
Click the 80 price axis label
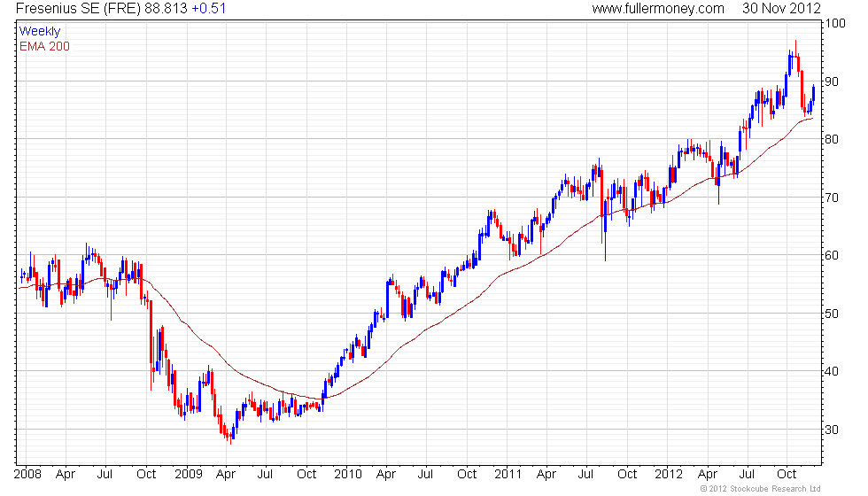[x=832, y=140]
